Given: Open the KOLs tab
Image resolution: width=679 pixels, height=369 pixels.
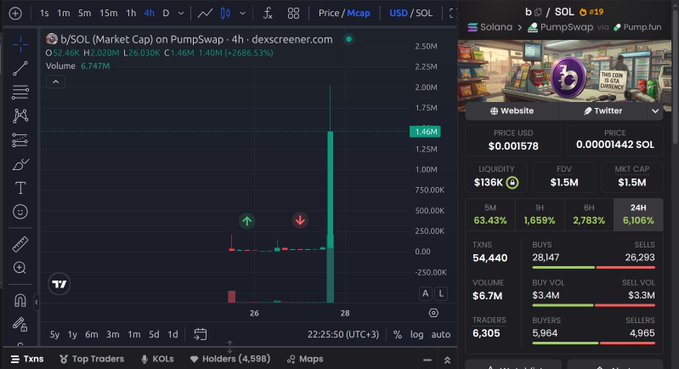Looking at the screenshot, I should (158, 359).
